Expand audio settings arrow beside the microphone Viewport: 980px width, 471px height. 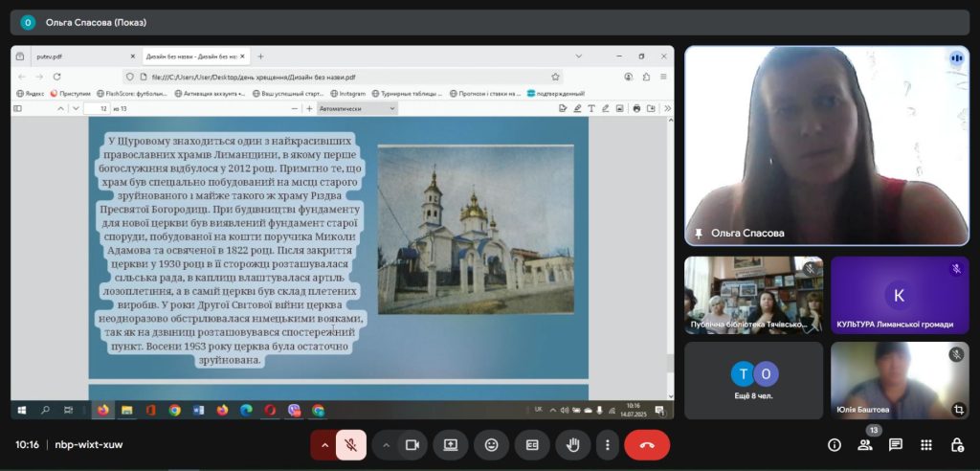325,445
